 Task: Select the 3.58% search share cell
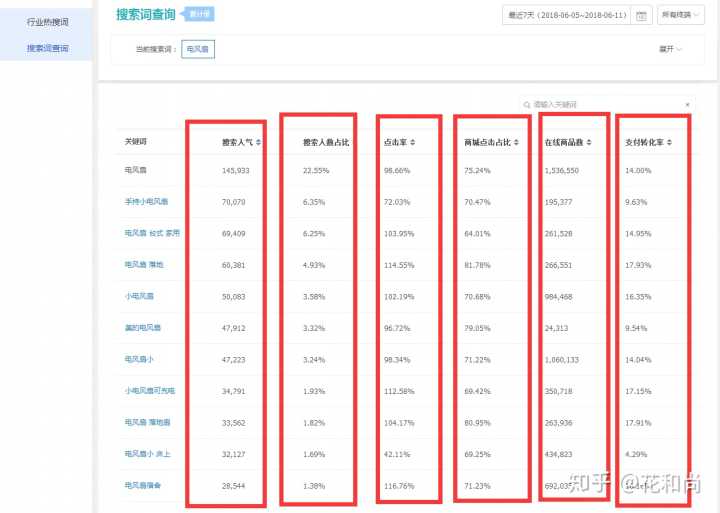click(314, 297)
